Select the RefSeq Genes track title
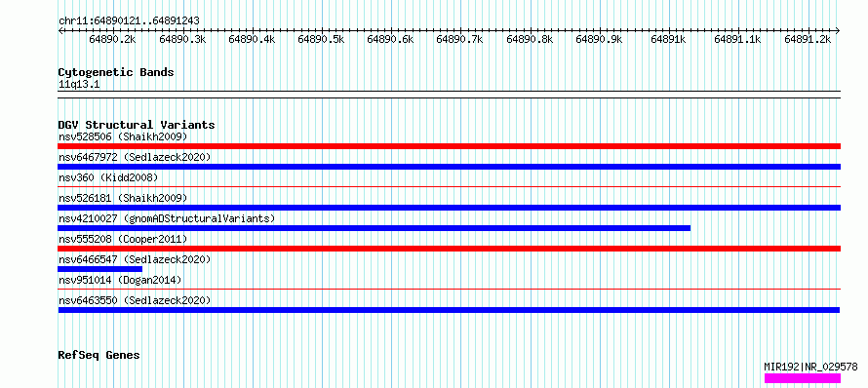868x388 pixels. (99, 356)
